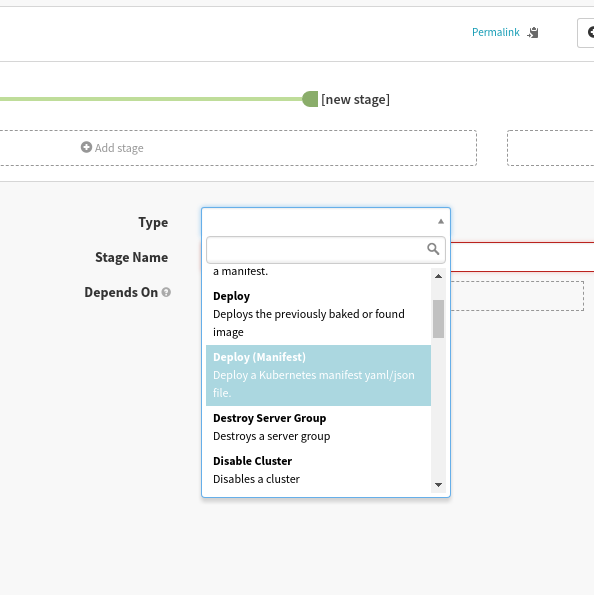Click the search magnifier icon in dropdown

[433, 249]
